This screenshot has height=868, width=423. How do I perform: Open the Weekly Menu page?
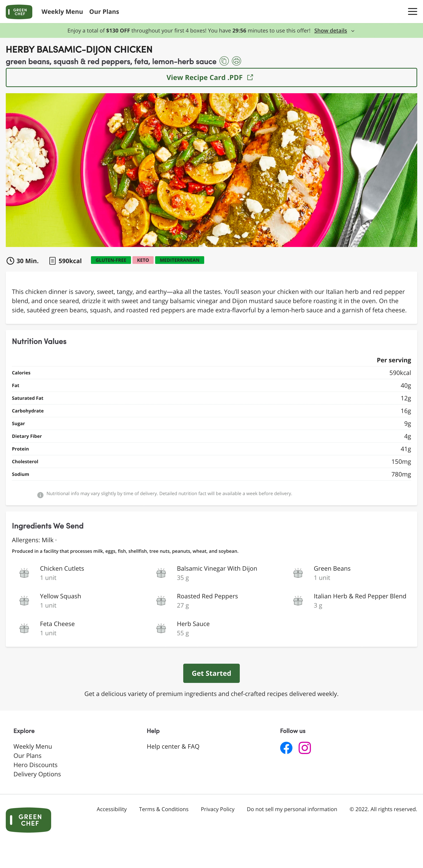pyautogui.click(x=62, y=12)
